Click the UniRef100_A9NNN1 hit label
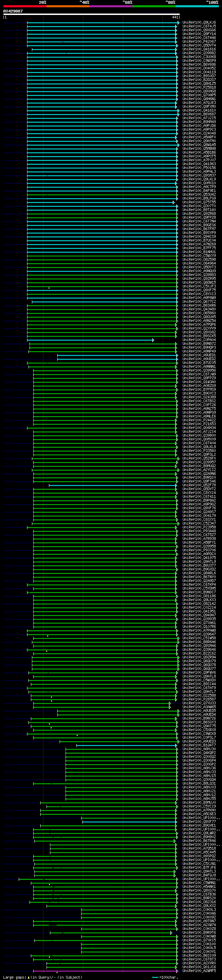The width and height of the screenshot is (222, 980). [199, 366]
